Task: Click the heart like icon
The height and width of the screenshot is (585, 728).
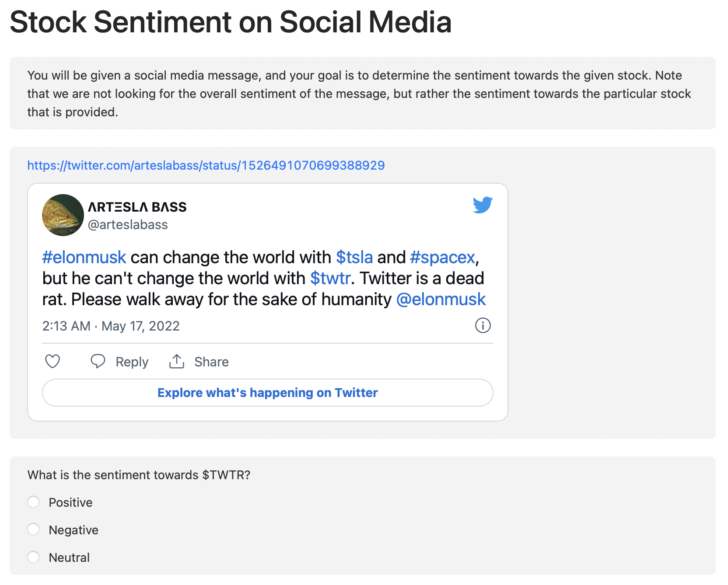Action: [52, 362]
